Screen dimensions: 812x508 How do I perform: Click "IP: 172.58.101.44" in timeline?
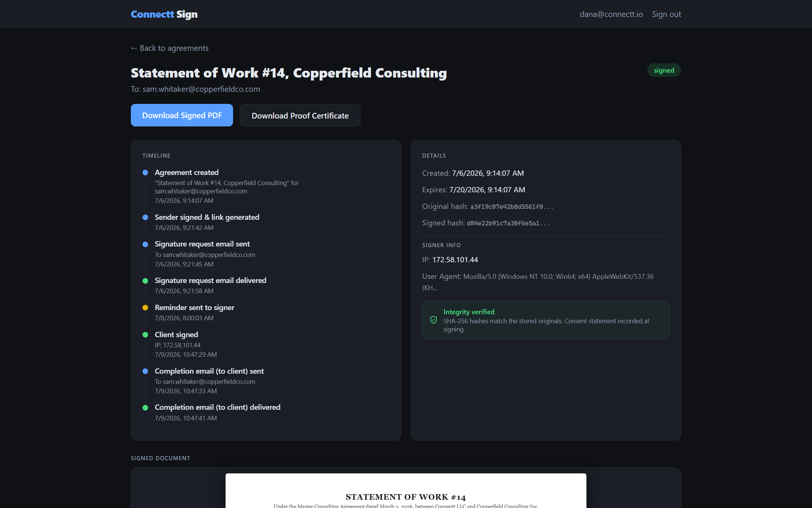177,345
